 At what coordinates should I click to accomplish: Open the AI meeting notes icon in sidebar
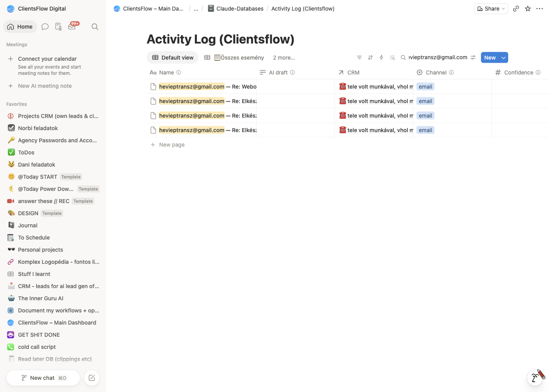58,27
